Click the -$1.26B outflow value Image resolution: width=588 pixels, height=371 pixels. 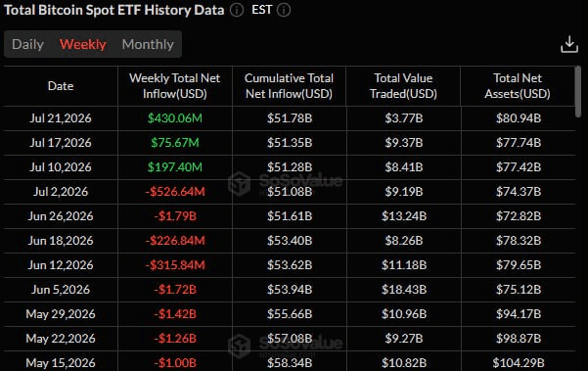[175, 339]
